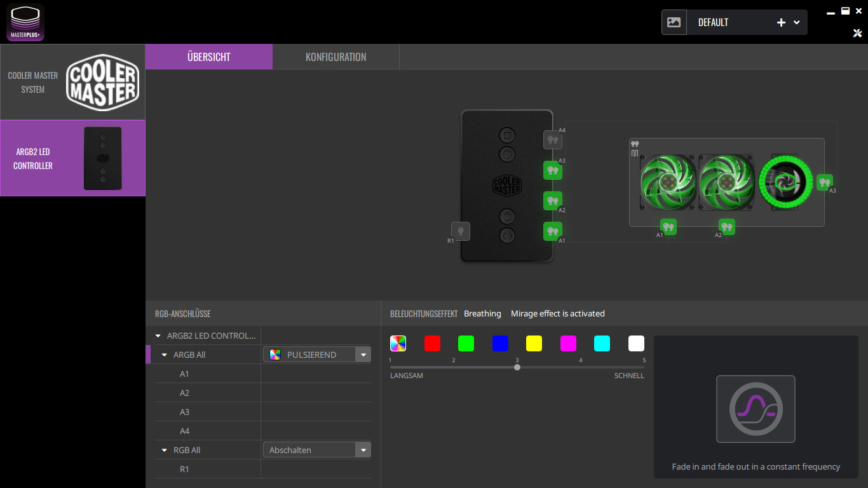This screenshot has height=488, width=868.
Task: Select the first green fan image
Action: point(668,183)
